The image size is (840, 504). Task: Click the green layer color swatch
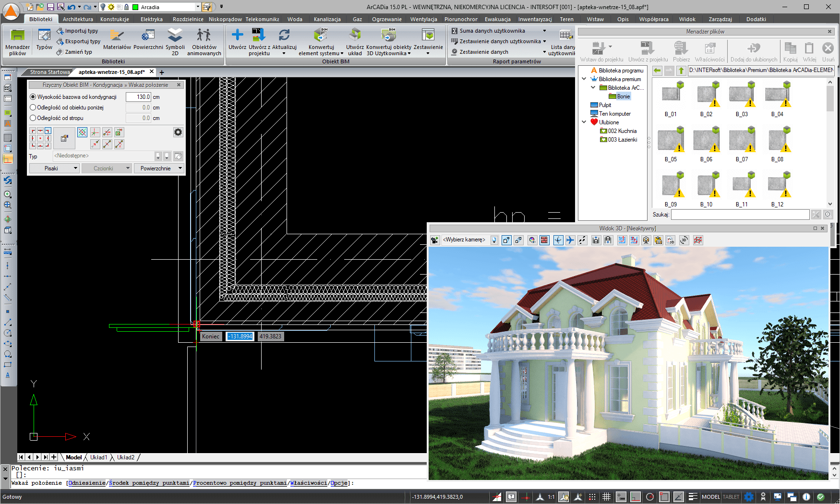point(135,7)
